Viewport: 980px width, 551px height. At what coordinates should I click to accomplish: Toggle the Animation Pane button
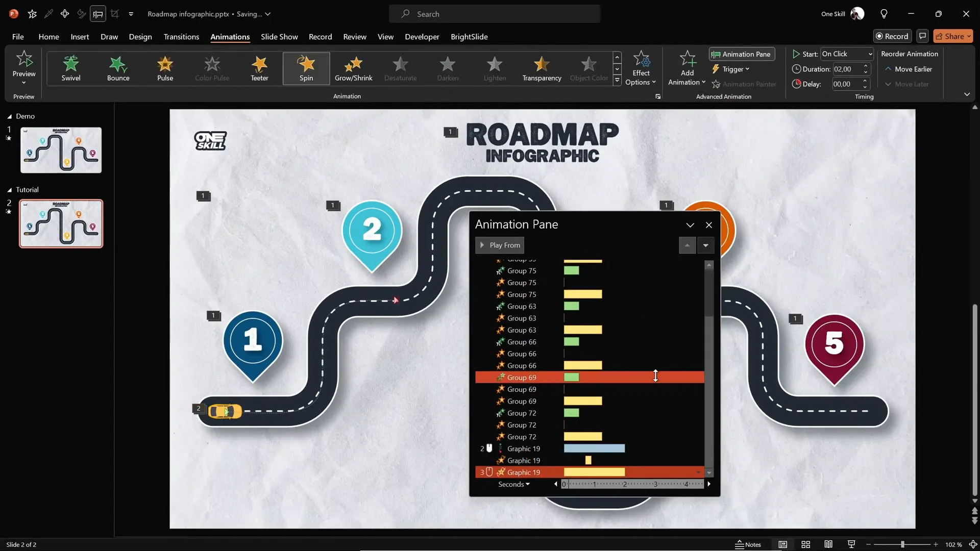tap(742, 54)
